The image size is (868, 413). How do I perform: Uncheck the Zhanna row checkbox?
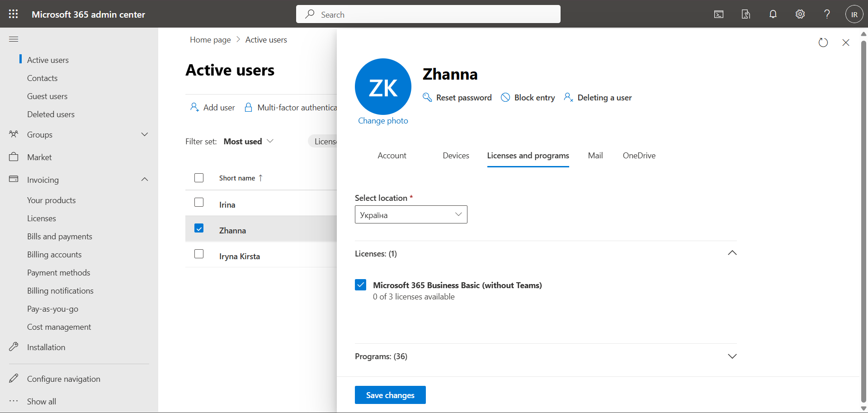(199, 228)
